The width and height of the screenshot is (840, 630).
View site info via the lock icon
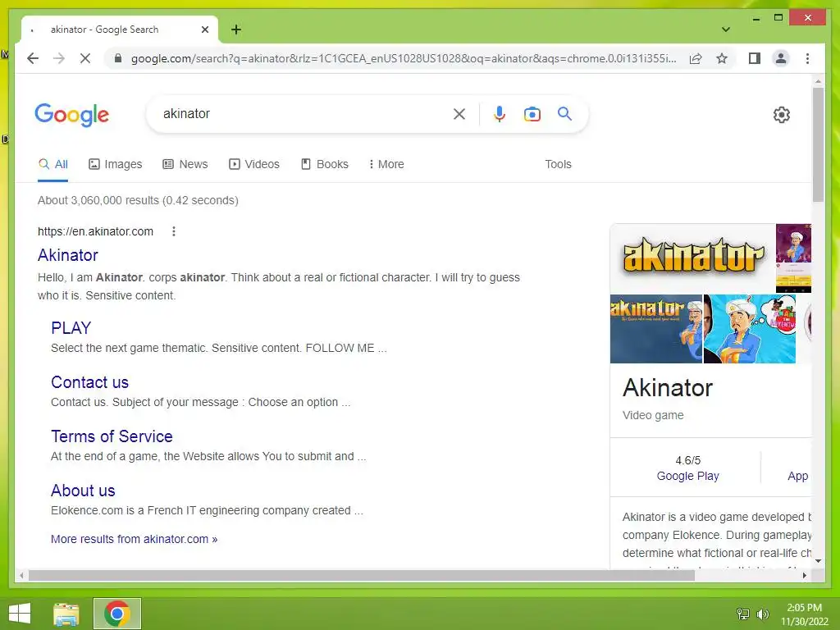click(118, 58)
